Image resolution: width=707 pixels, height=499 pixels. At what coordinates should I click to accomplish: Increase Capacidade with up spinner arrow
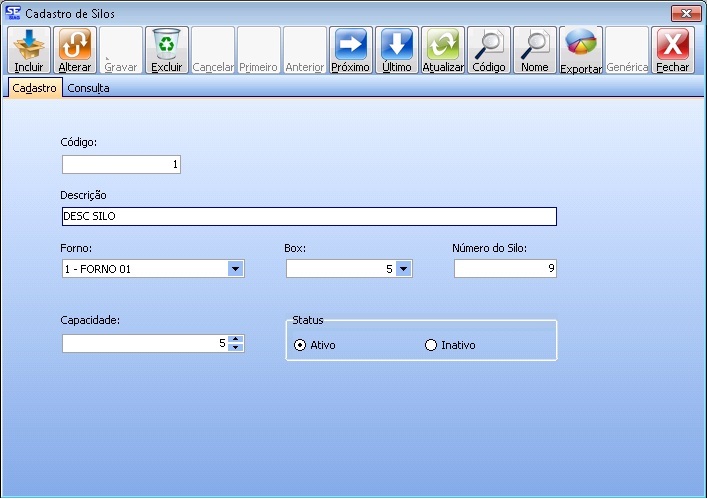pyautogui.click(x=235, y=339)
